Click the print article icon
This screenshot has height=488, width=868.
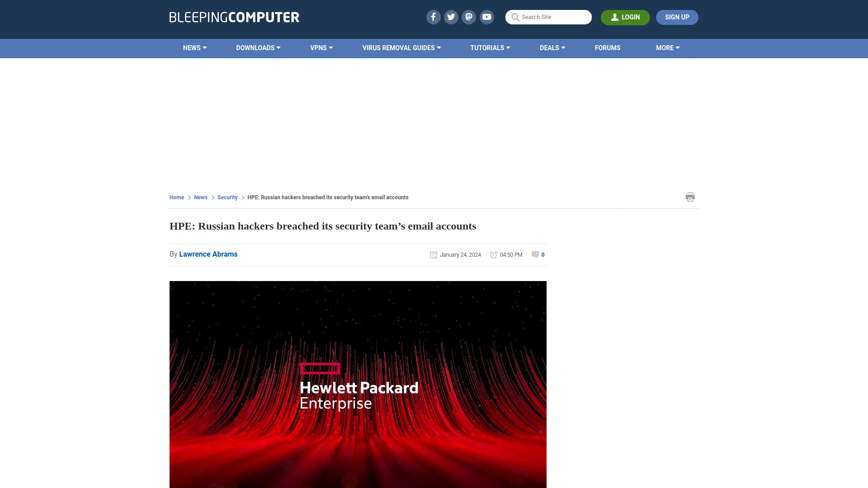click(690, 197)
